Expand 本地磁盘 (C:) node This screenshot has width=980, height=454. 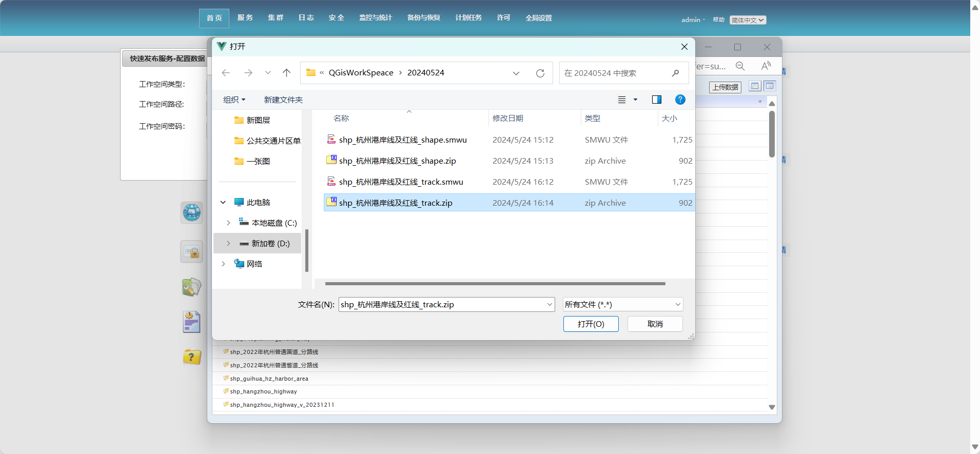228,223
